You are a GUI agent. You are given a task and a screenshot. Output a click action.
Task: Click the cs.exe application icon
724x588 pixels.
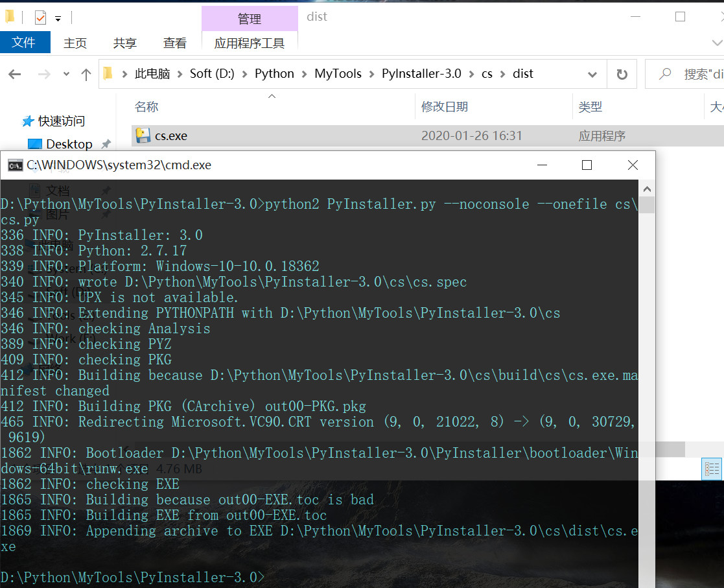[x=143, y=135]
